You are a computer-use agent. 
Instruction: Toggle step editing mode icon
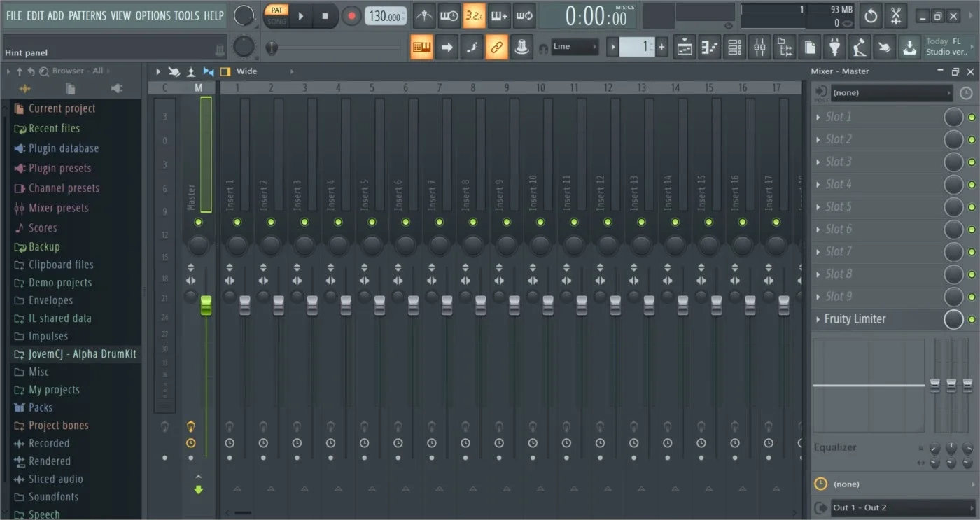[x=471, y=47]
